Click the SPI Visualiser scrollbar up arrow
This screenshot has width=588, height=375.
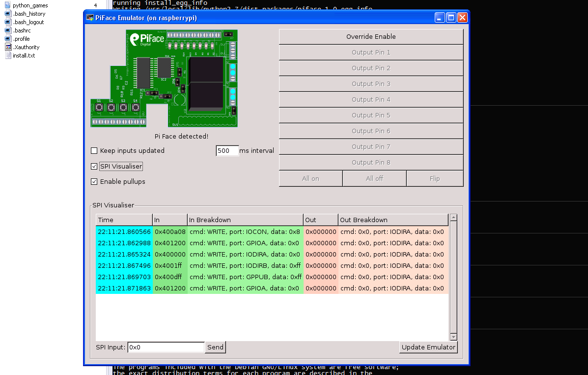click(453, 218)
